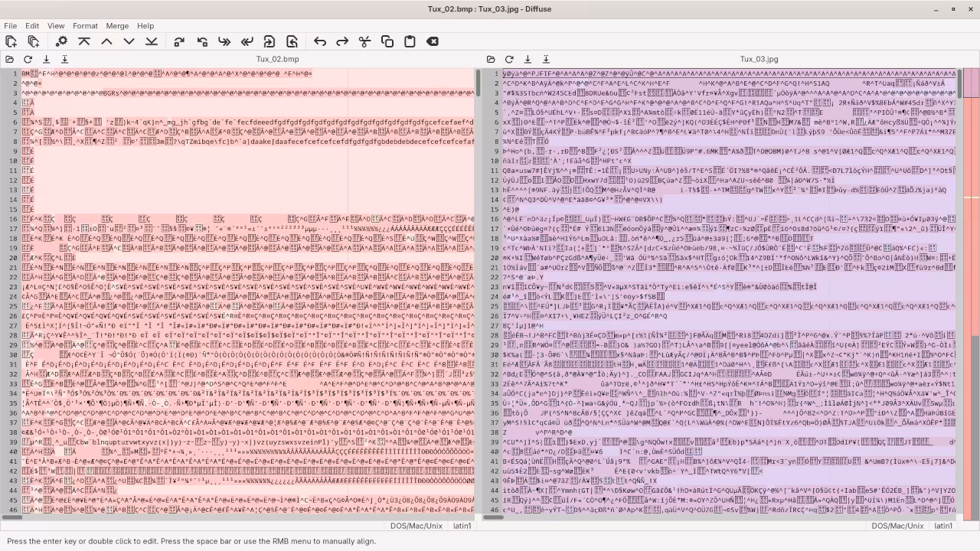Cut selection with scissors icon
This screenshot has width=980, height=551.
[364, 41]
